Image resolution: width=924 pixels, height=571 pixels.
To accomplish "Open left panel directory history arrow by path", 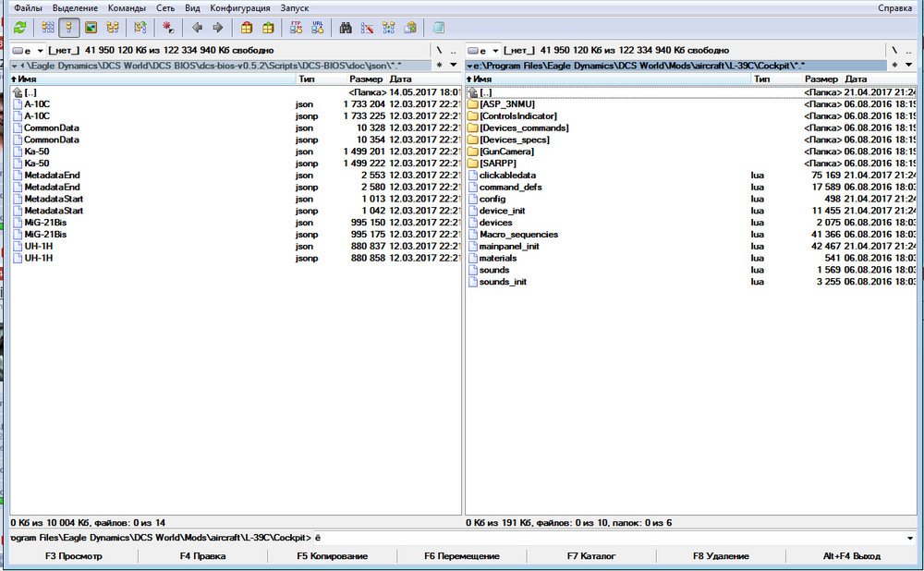I will tap(14, 66).
